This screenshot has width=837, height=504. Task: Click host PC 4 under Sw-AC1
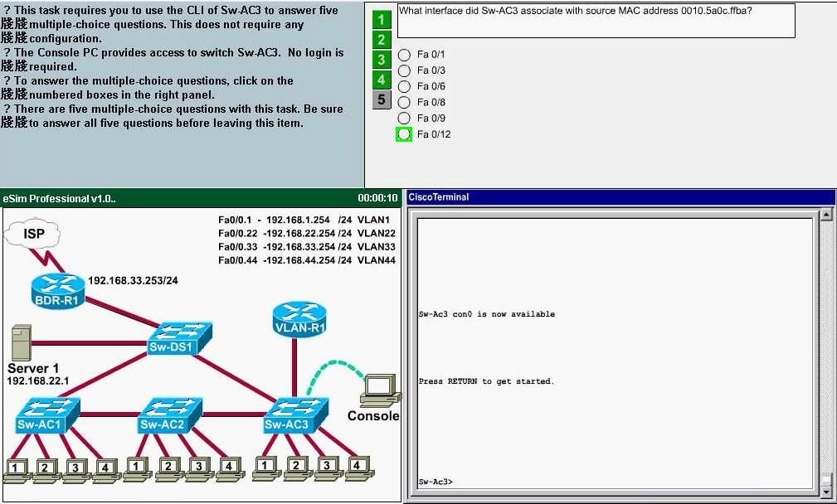tap(107, 470)
